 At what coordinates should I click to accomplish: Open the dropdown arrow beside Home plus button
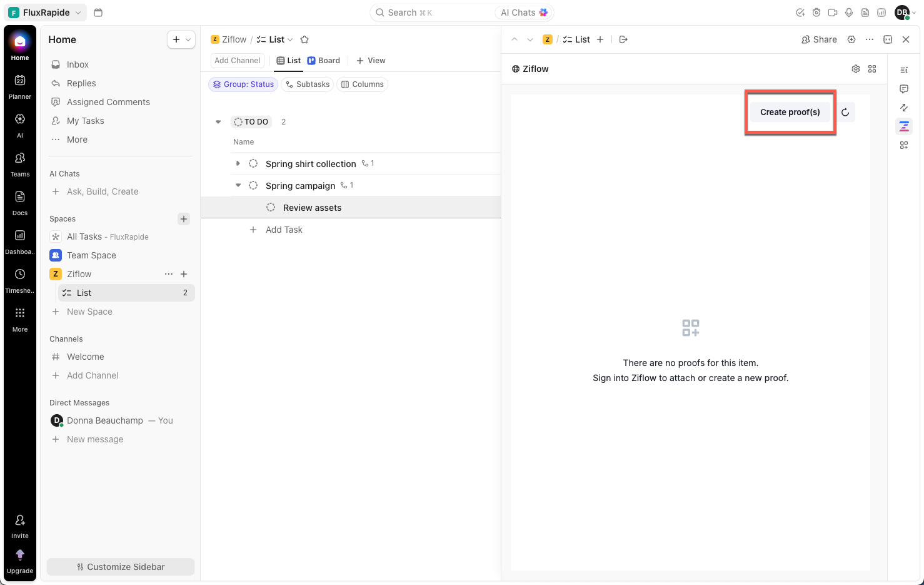(x=188, y=39)
